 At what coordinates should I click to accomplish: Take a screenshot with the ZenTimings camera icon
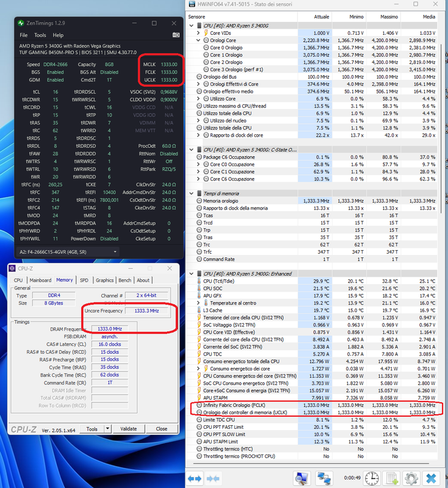(x=176, y=35)
